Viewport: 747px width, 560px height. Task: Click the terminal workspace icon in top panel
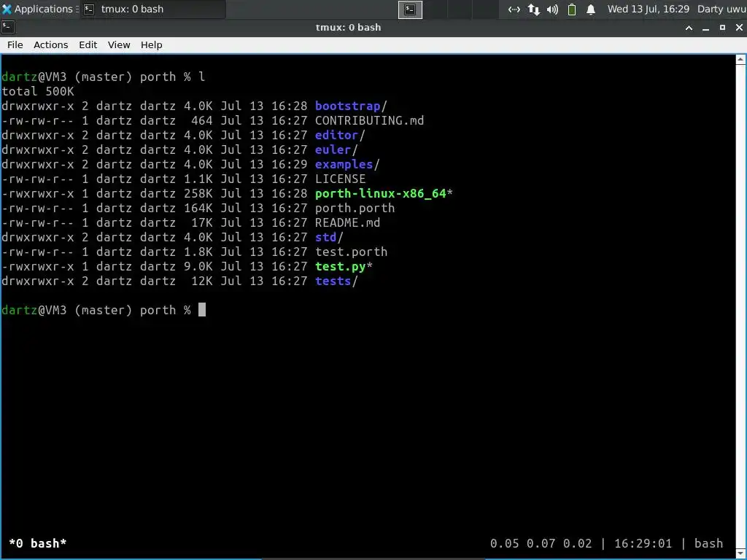tap(410, 9)
